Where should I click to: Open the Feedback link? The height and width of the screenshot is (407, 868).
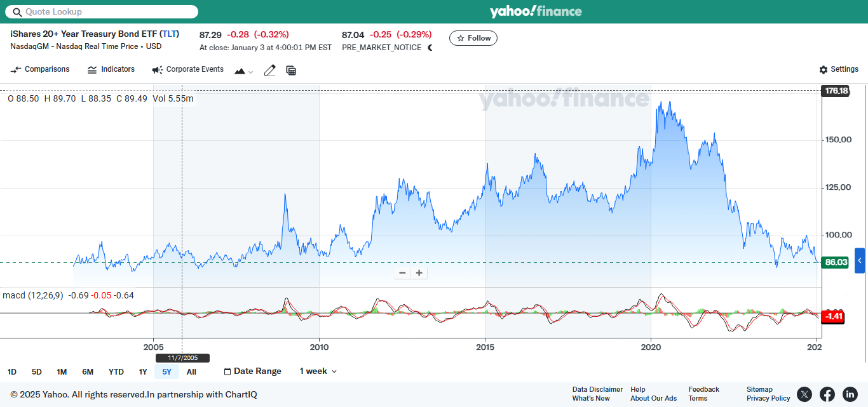704,390
